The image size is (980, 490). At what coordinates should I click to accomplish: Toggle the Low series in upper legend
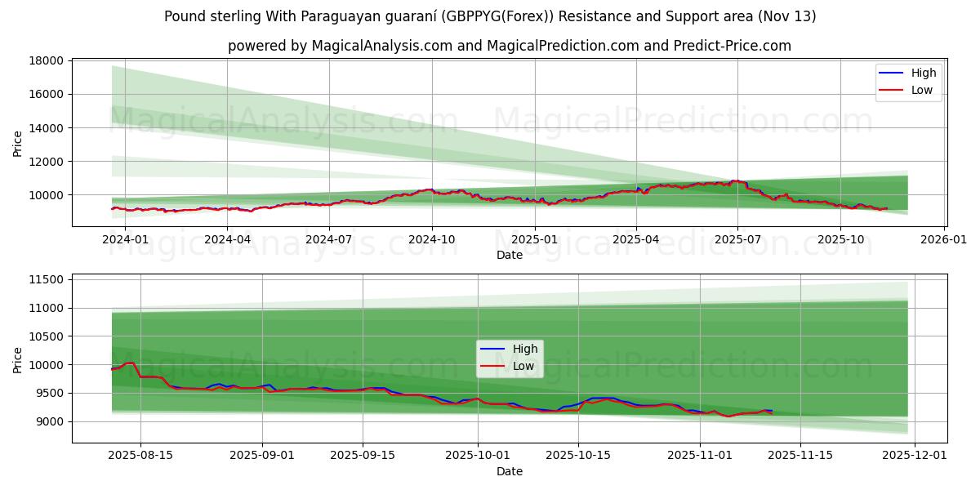[x=923, y=91]
